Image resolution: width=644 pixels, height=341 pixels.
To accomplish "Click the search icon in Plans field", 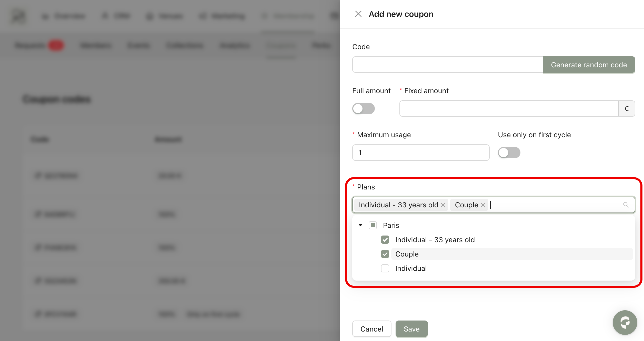I will (626, 205).
